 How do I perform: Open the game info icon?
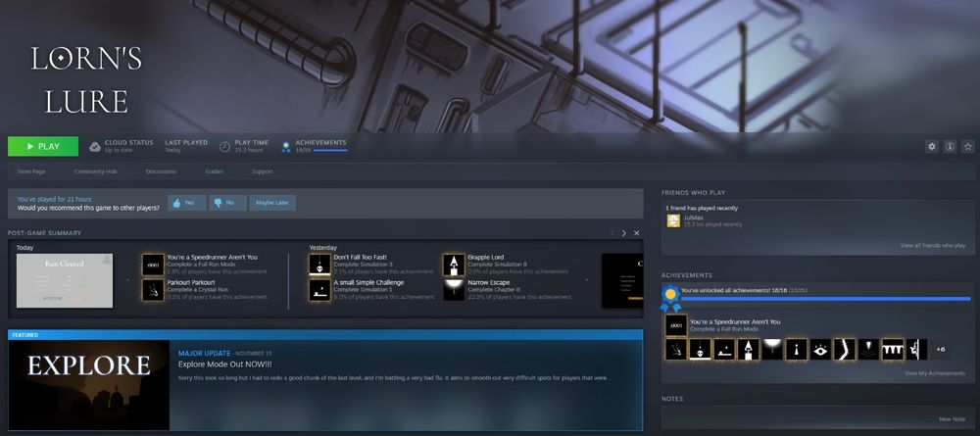tap(950, 147)
